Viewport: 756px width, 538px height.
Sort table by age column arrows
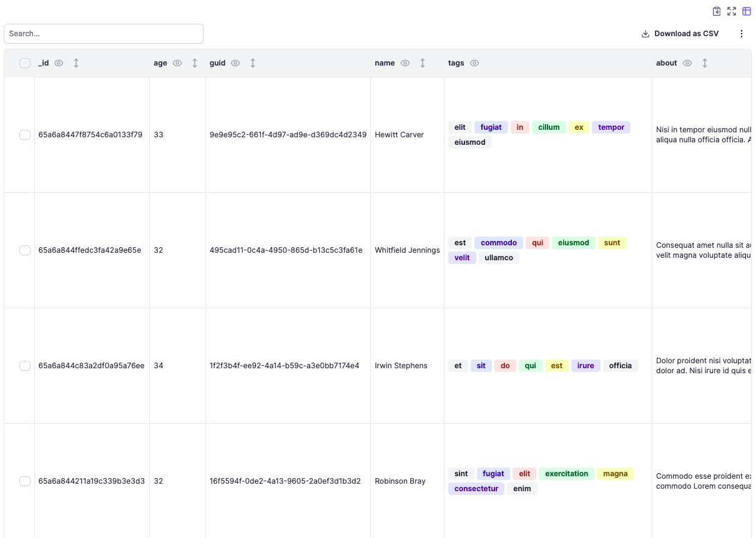point(195,63)
